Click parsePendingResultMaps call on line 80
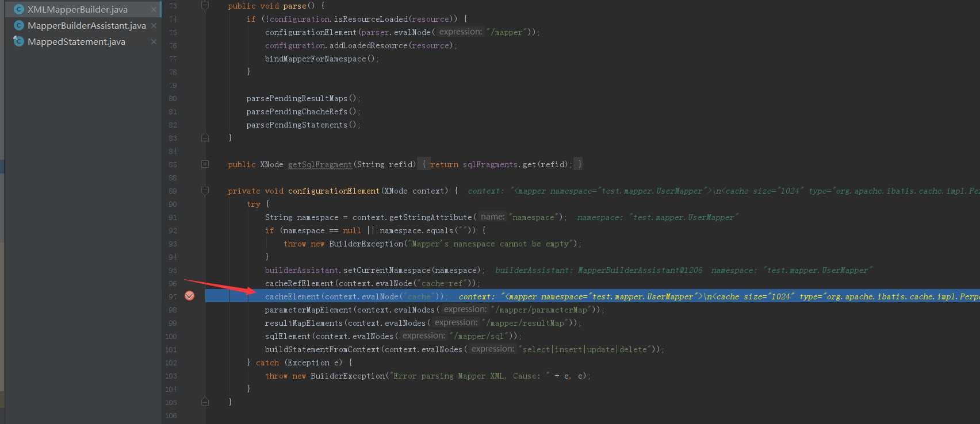The image size is (980, 424). [x=297, y=98]
